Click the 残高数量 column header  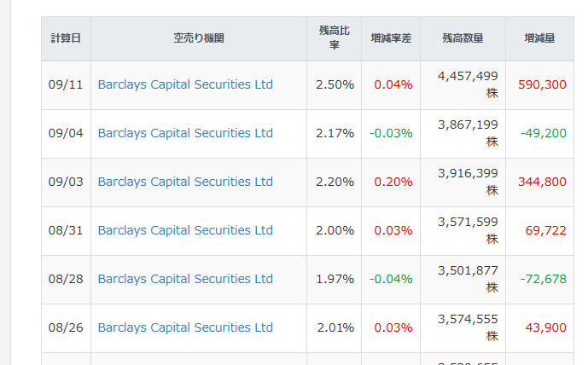[463, 38]
